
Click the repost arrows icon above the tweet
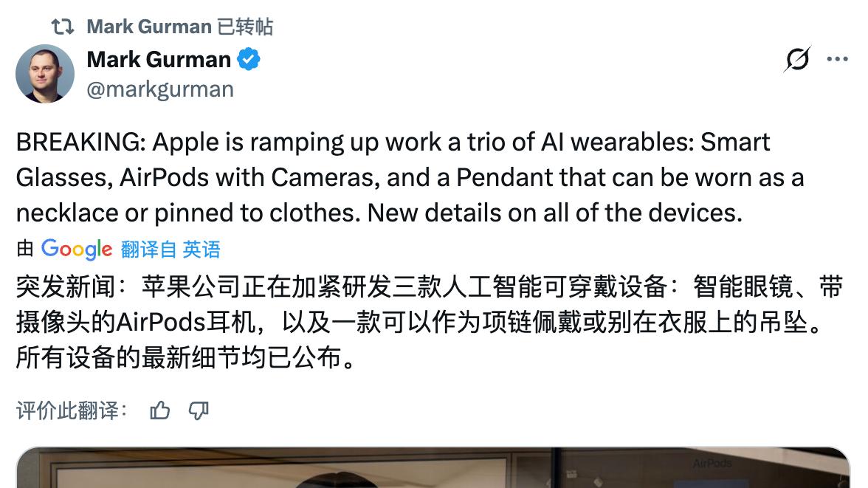63,26
